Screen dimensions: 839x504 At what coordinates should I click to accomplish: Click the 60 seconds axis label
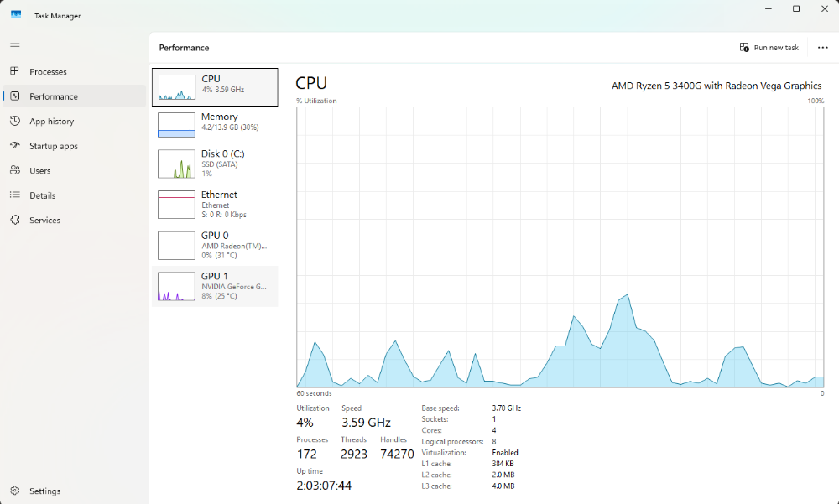pos(314,393)
